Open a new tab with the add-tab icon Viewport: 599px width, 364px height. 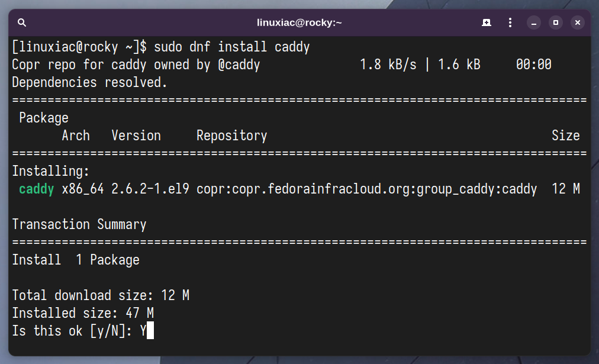487,22
